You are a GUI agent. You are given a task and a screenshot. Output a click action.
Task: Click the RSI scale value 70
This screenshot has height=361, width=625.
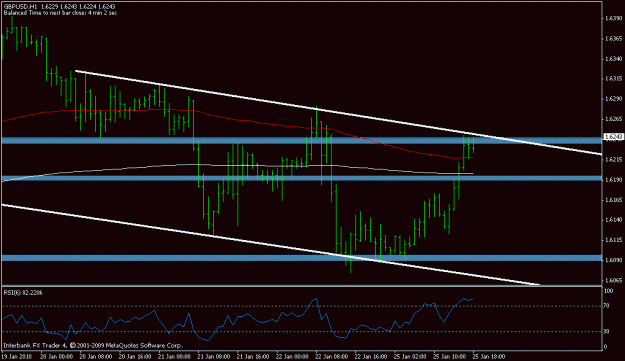(x=607, y=306)
